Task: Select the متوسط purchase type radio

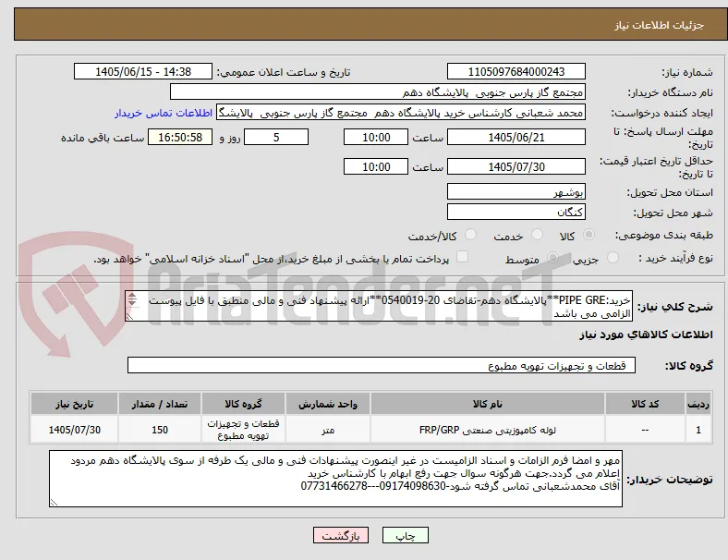Action: point(552,258)
